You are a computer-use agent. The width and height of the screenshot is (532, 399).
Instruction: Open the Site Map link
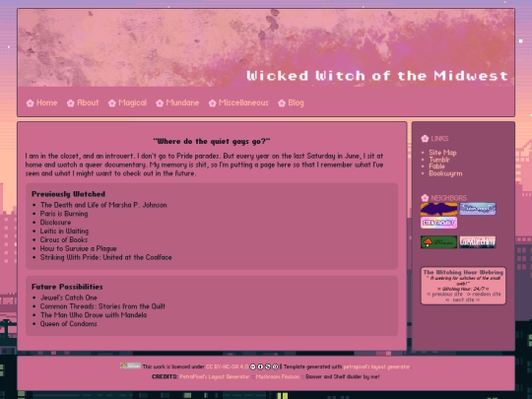(442, 153)
